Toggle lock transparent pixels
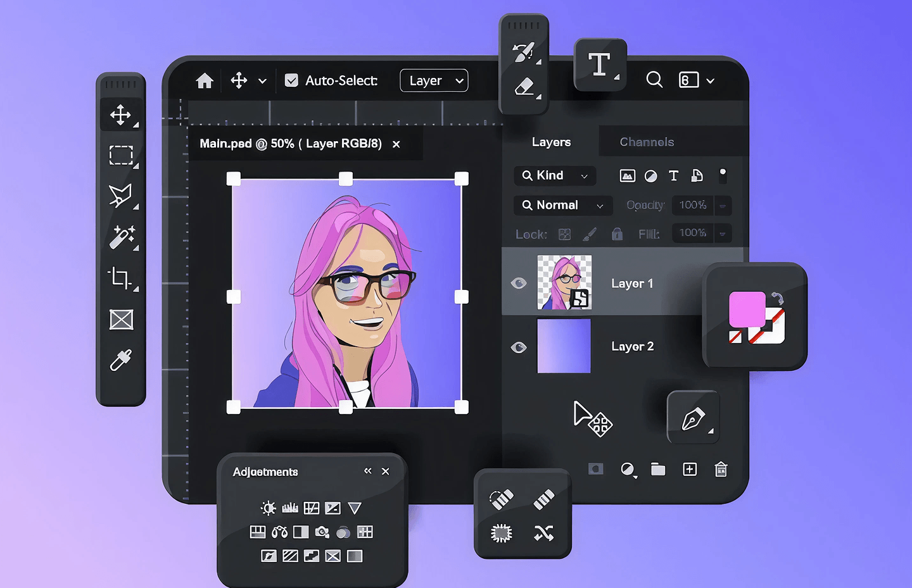Viewport: 912px width, 588px height. (564, 234)
